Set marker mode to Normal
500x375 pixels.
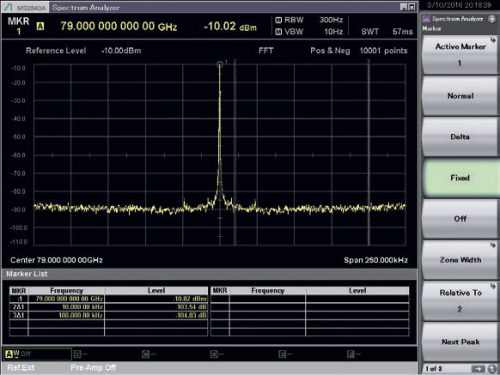(x=460, y=96)
